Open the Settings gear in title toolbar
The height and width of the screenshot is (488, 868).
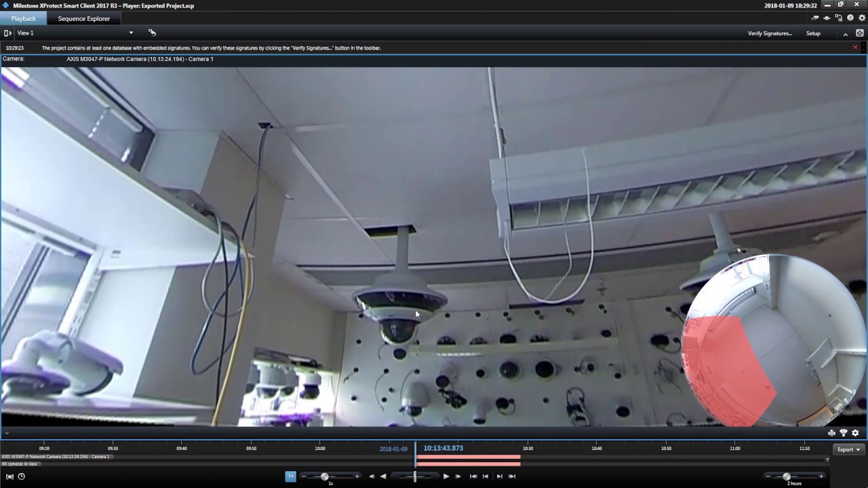(862, 18)
